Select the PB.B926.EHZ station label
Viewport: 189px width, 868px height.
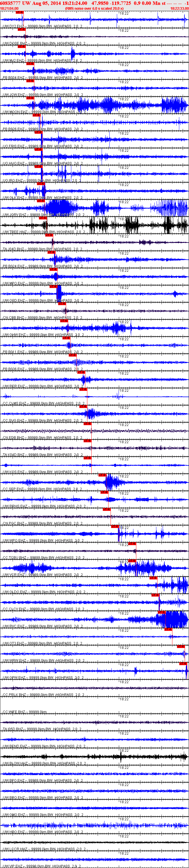(x=13, y=129)
